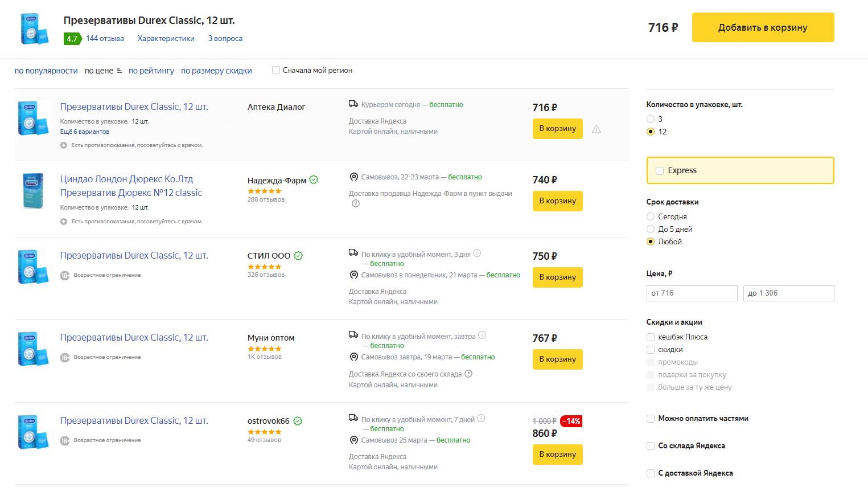Select 3 pieces per package radio option
Viewport: 868px width, 495px height.
651,119
